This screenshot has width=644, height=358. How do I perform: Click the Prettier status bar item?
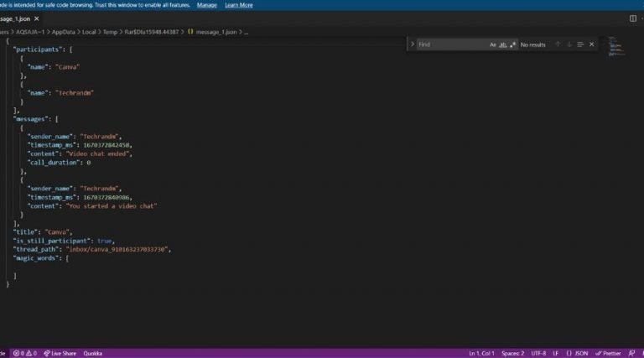point(608,354)
